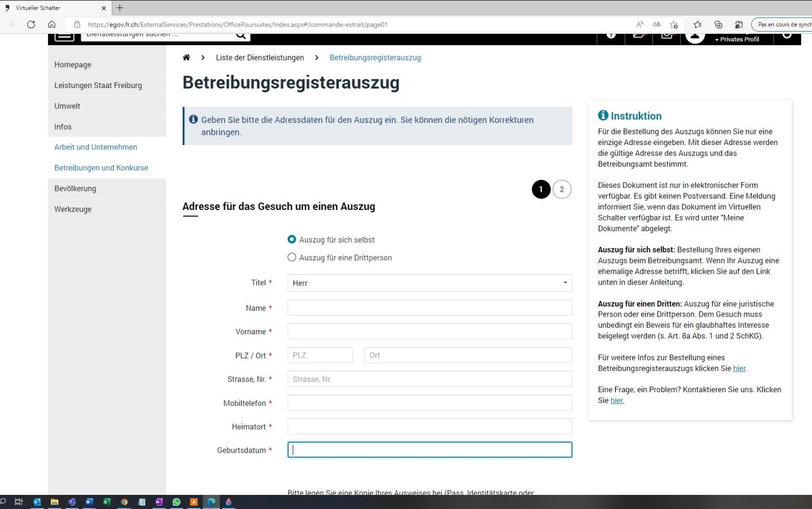Click the search magnifier icon in the header
The height and width of the screenshot is (509, 812).
(241, 36)
